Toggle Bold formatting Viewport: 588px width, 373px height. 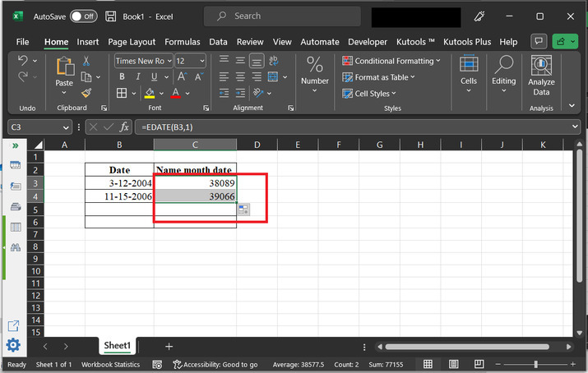[121, 76]
